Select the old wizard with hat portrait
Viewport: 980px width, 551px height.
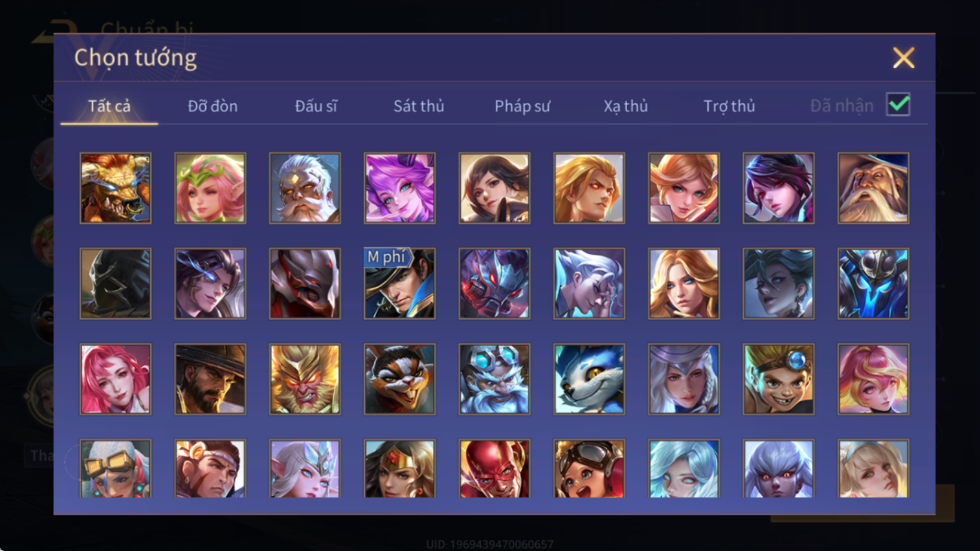[x=873, y=188]
